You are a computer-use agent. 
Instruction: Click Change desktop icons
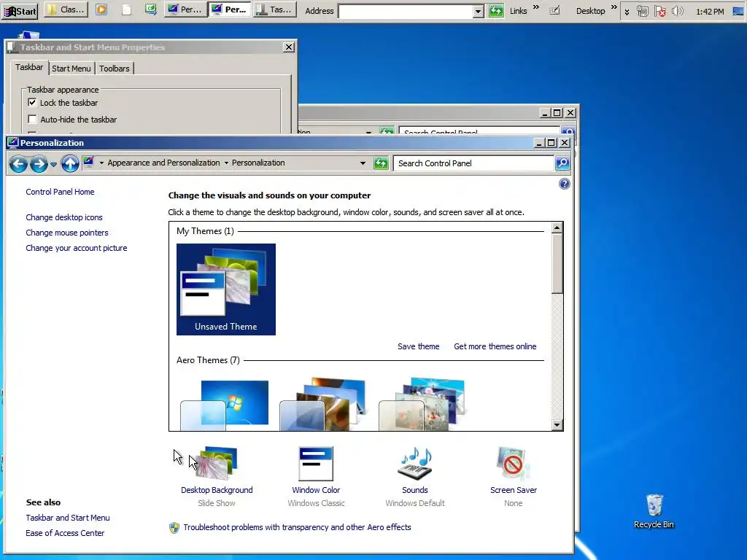(x=64, y=217)
